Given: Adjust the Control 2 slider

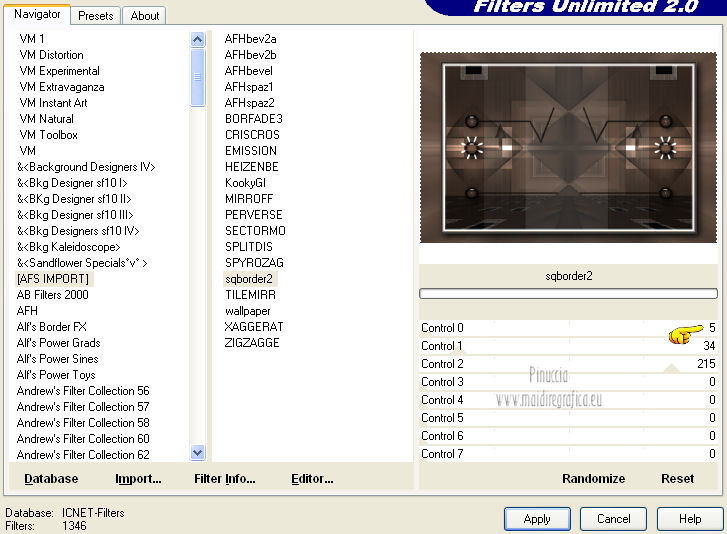Looking at the screenshot, I should [x=568, y=364].
